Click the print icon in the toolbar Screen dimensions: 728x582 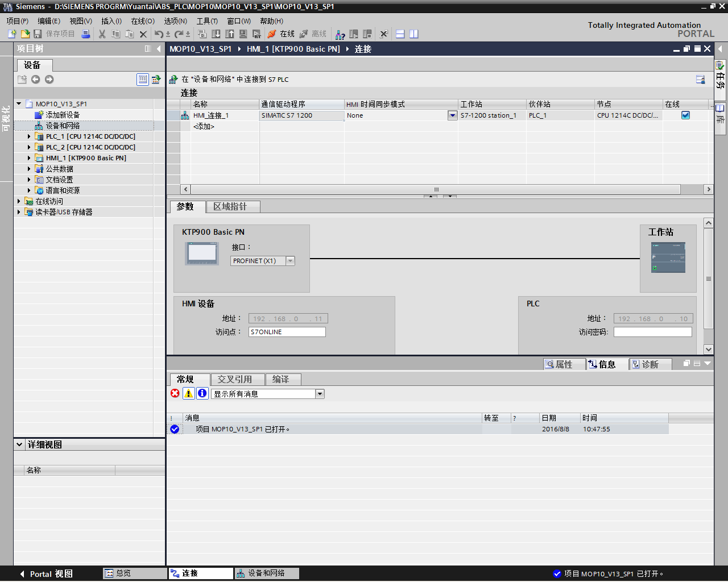click(x=86, y=34)
